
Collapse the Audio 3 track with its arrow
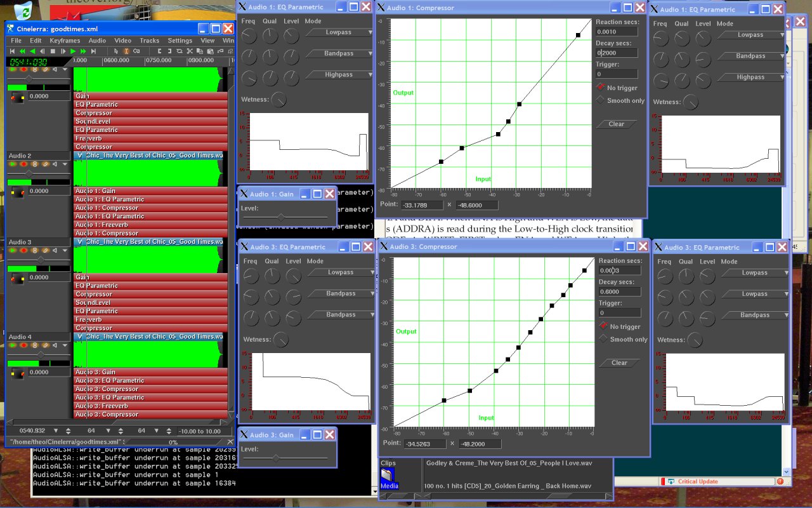tap(65, 250)
